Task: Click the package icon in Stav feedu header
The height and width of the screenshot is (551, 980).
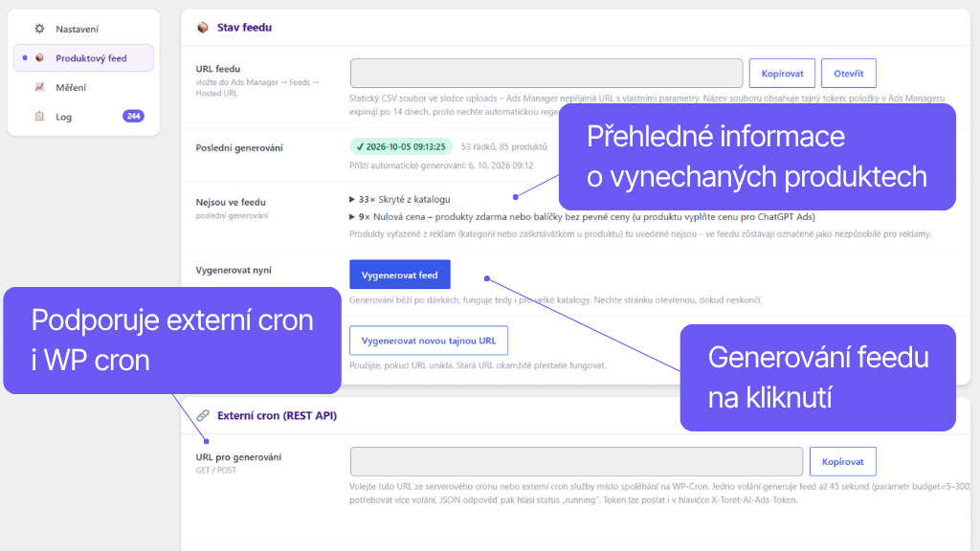Action: click(x=203, y=28)
